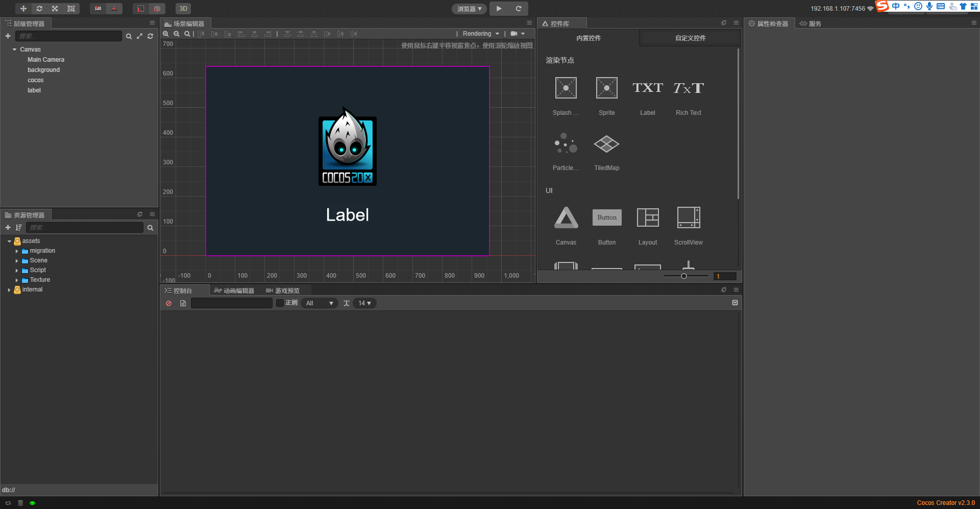
Task: Add a new node in hierarchy panel
Action: pos(8,36)
